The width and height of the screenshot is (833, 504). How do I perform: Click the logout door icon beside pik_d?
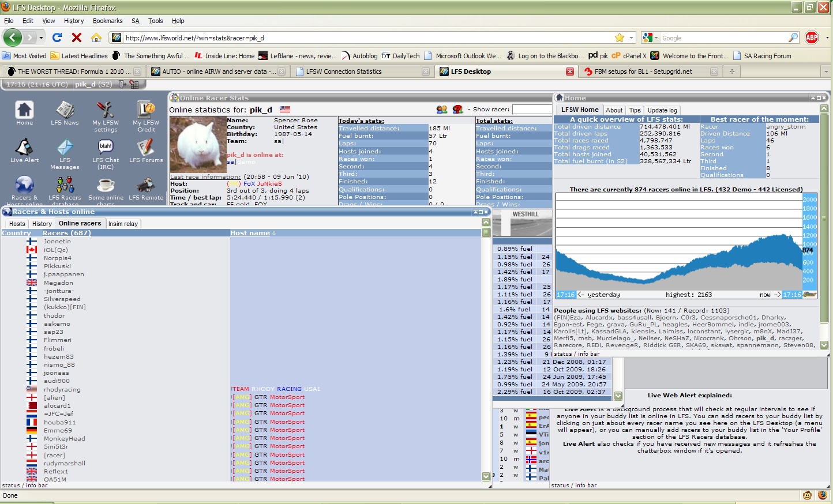(122, 84)
